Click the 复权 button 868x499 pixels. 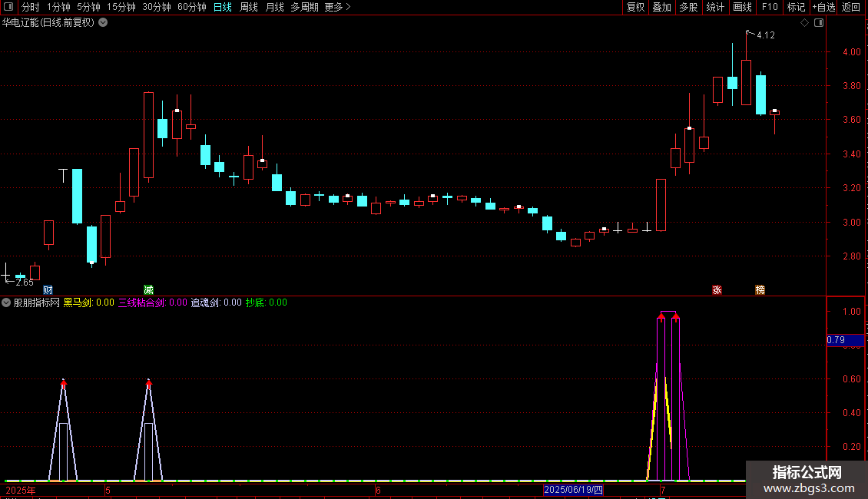tap(635, 7)
